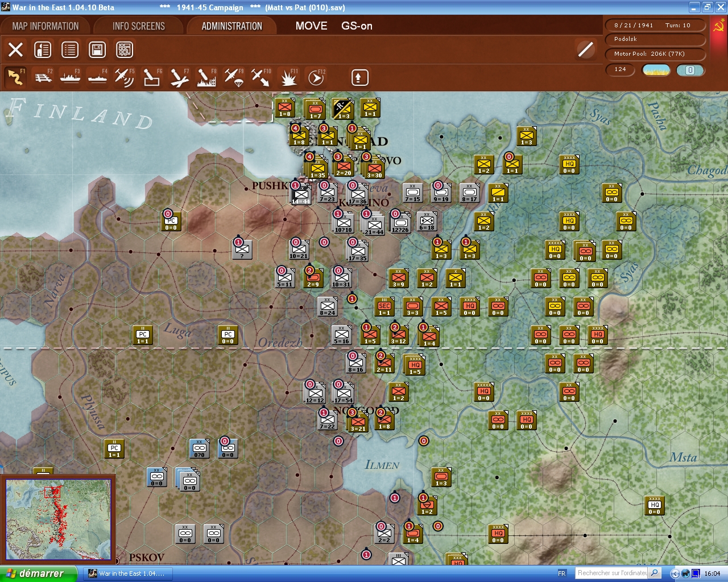Click the 124 value field

pos(621,69)
